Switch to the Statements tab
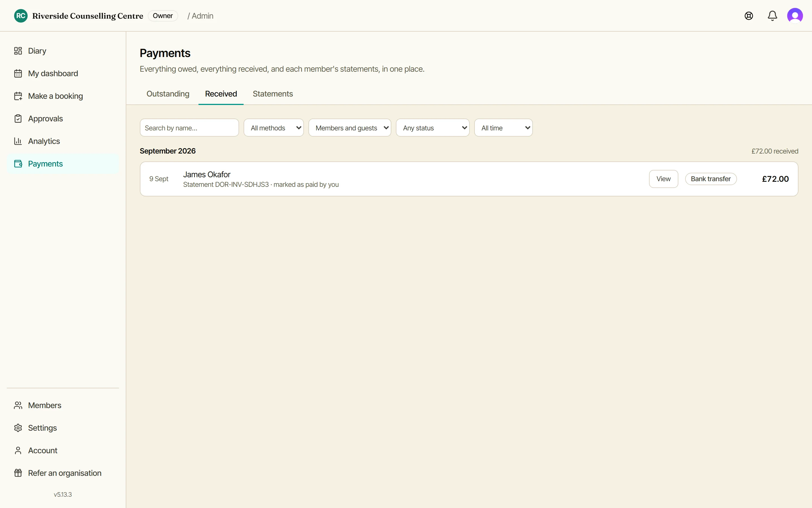This screenshot has height=508, width=812. (273, 94)
